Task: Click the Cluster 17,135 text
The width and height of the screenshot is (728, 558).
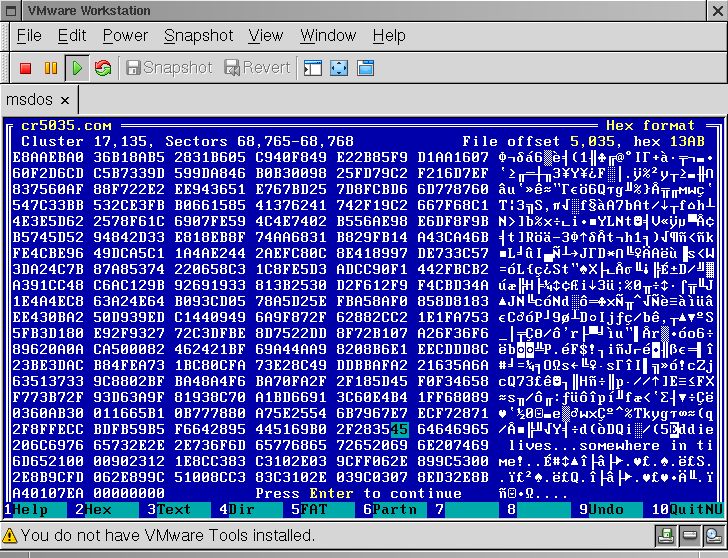Action: coord(84,141)
